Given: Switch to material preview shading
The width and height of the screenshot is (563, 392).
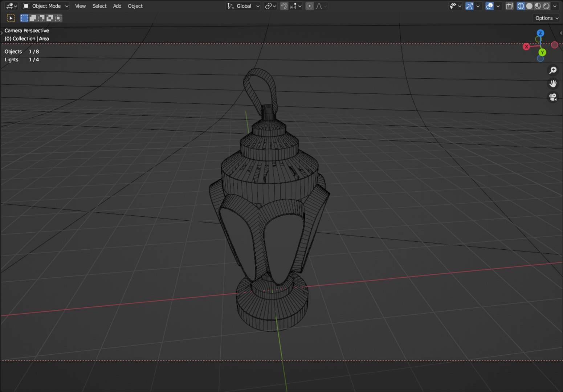Looking at the screenshot, I should click(x=538, y=6).
